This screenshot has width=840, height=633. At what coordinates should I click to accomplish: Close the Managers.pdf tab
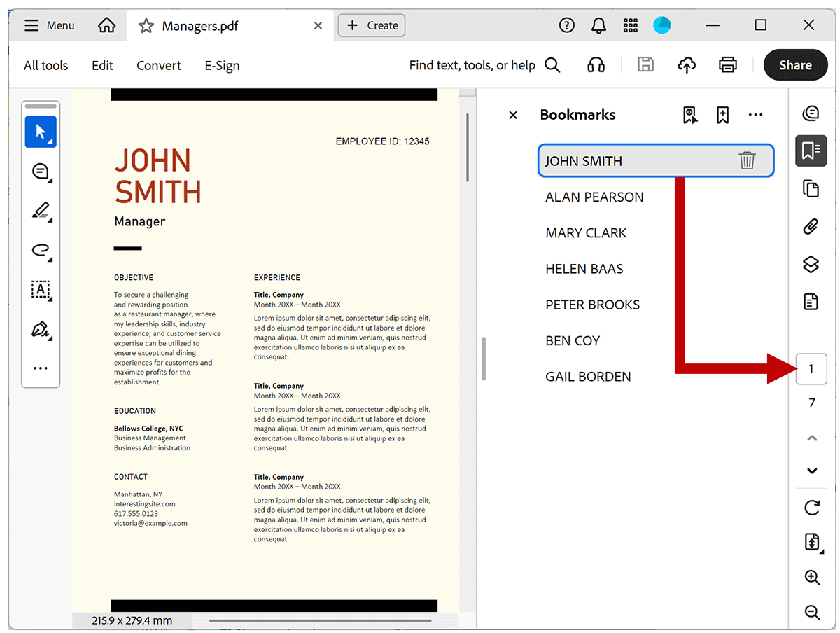318,26
